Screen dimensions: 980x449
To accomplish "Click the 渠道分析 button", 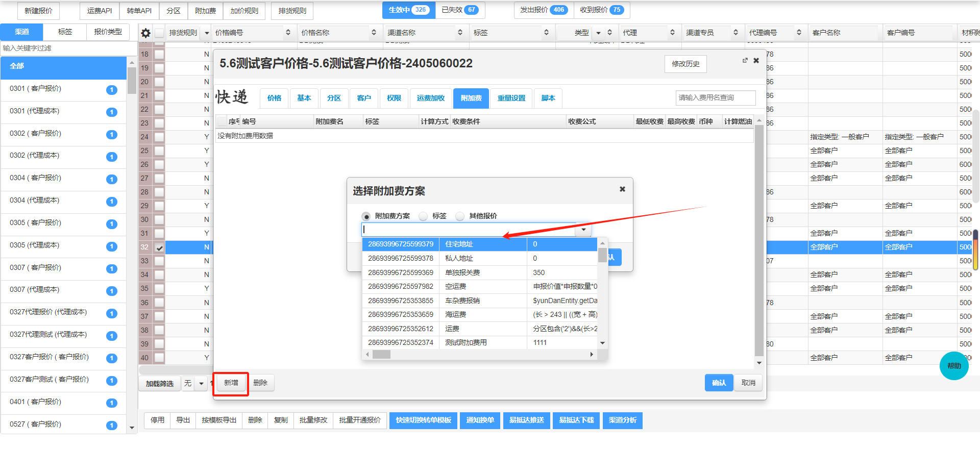I will (x=623, y=420).
